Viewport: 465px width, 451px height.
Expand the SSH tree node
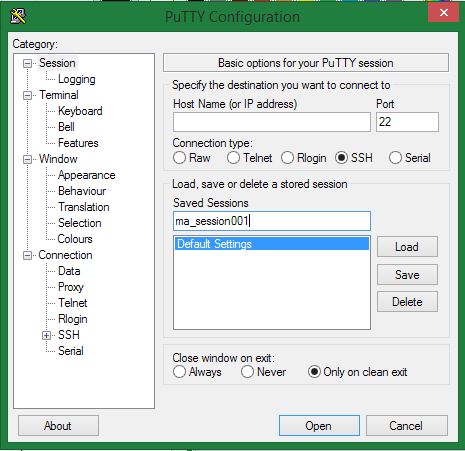pyautogui.click(x=47, y=335)
